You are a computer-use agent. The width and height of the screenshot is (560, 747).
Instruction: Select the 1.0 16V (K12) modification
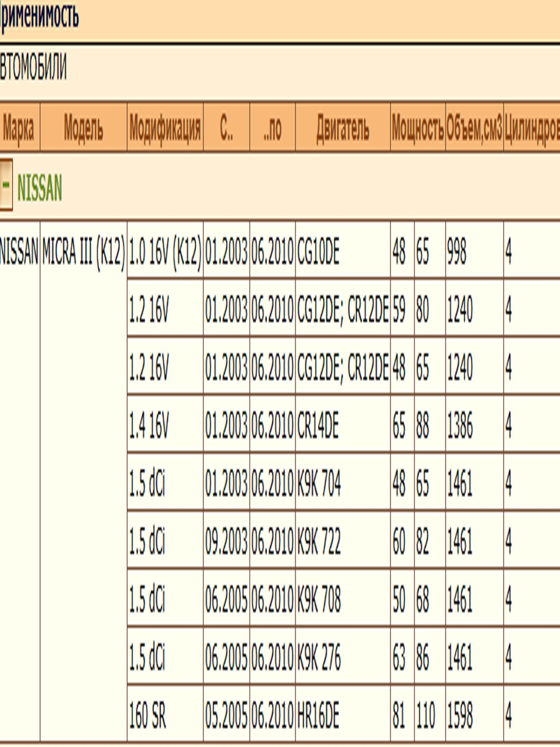click(x=165, y=252)
